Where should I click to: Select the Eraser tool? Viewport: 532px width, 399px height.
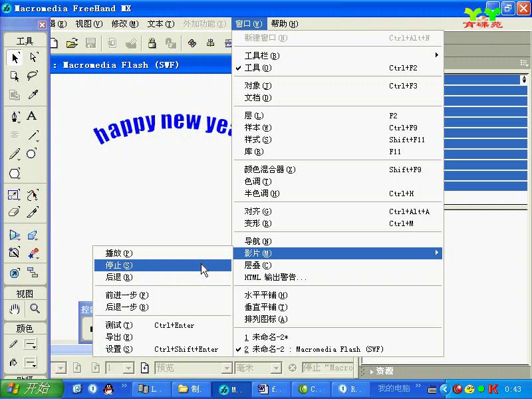coord(14,212)
